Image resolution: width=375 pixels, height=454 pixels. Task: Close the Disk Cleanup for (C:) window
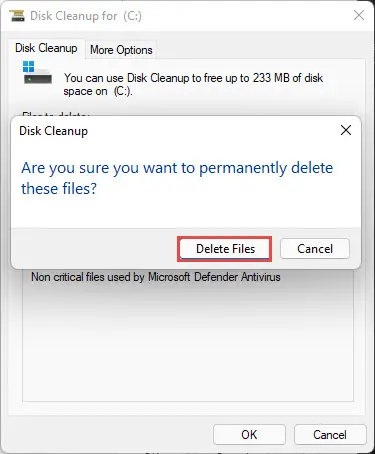359,15
